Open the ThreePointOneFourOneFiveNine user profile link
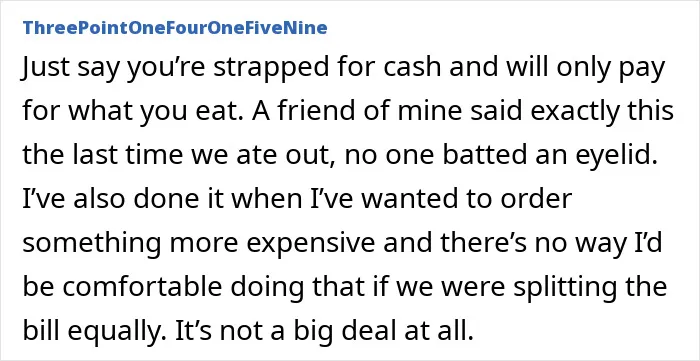Image resolution: width=700 pixels, height=361 pixels. coord(175,28)
